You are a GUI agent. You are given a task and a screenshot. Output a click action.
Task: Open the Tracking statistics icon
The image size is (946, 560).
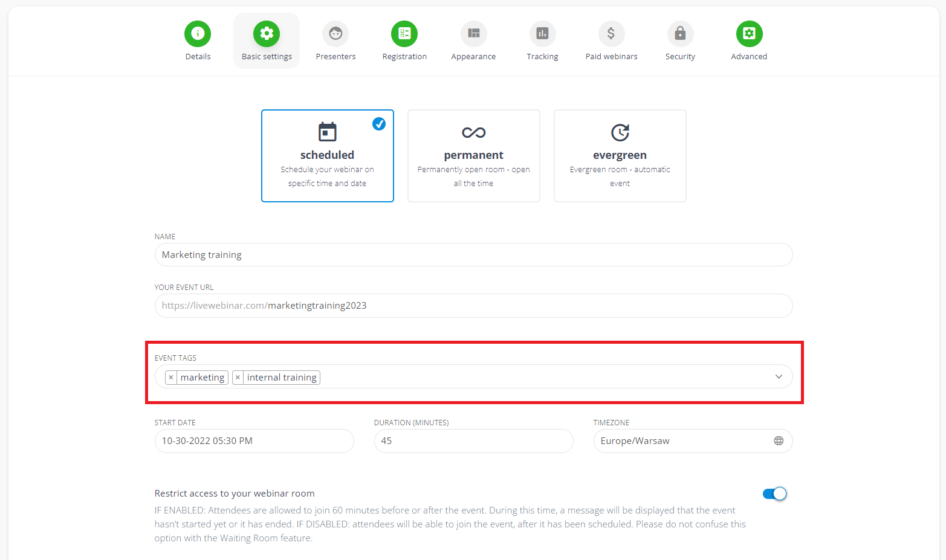542,34
